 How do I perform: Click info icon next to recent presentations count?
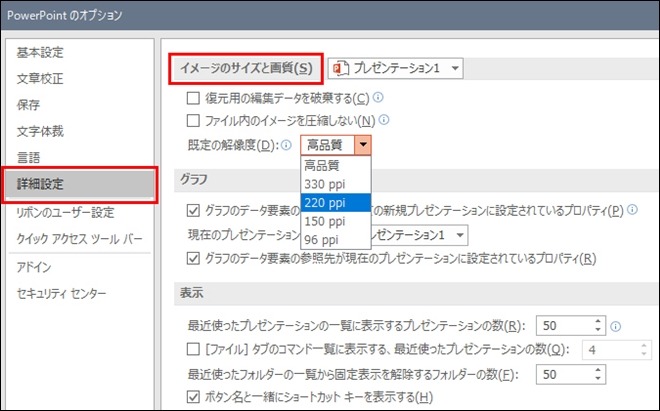616,325
